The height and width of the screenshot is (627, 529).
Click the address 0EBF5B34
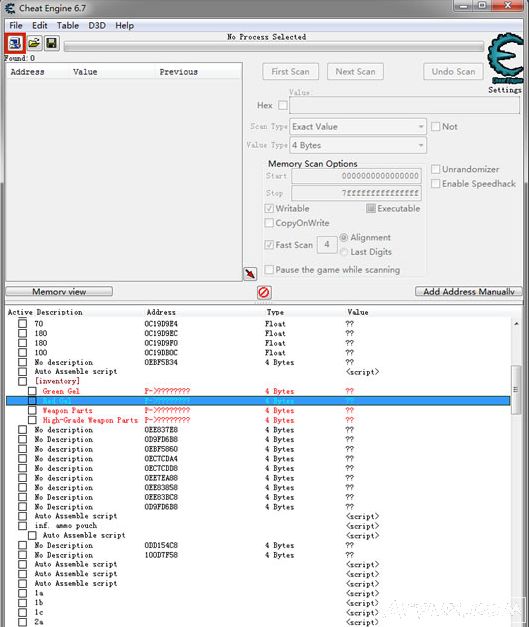pos(161,362)
